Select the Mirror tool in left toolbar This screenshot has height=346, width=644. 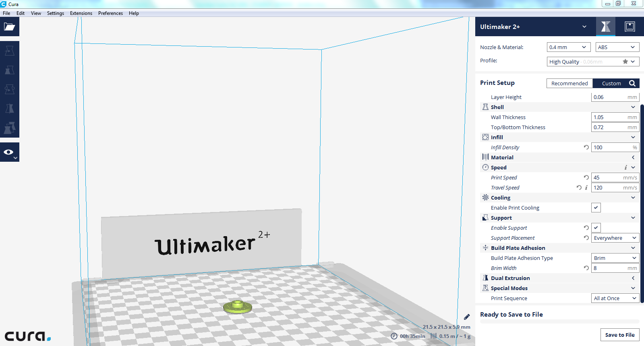click(10, 109)
